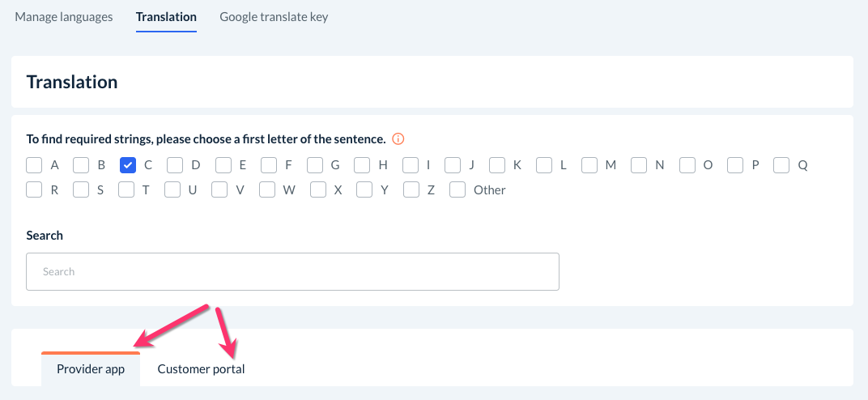This screenshot has height=400, width=868.
Task: Switch to Google translate key tab
Action: pyautogui.click(x=274, y=16)
